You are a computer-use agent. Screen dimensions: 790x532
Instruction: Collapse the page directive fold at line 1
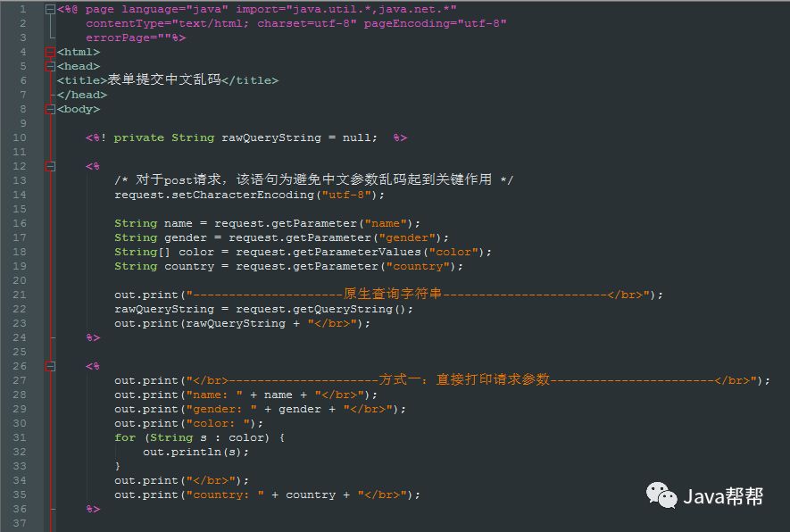tap(51, 8)
